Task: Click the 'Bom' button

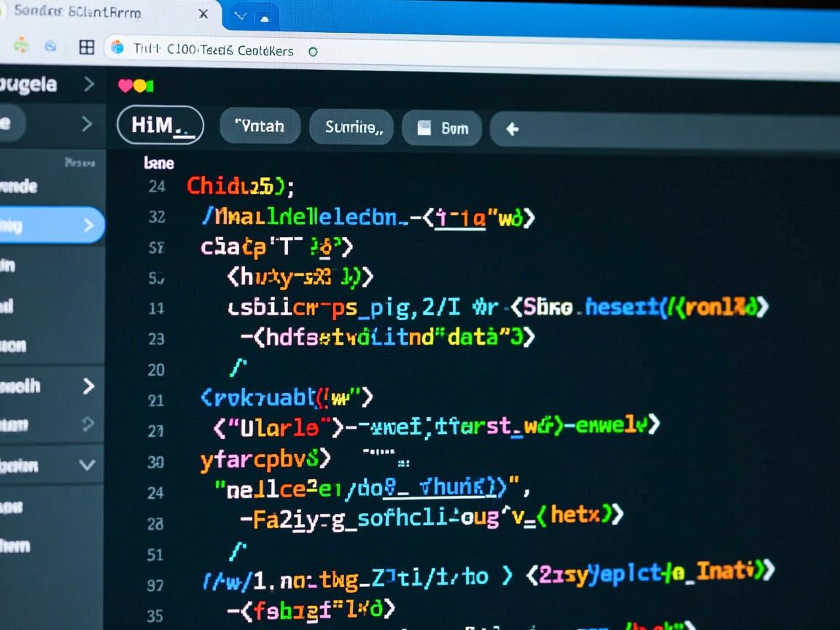Action: click(x=442, y=128)
